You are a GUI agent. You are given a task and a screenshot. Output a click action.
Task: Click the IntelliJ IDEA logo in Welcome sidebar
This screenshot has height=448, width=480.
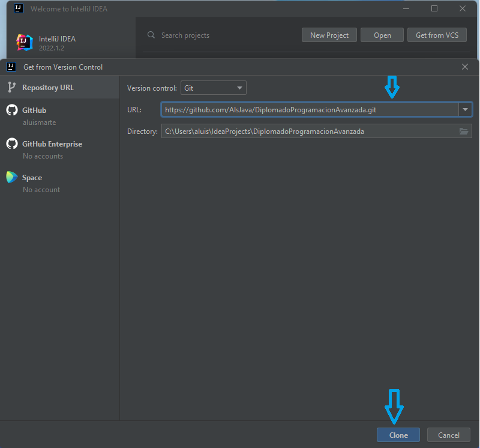25,43
